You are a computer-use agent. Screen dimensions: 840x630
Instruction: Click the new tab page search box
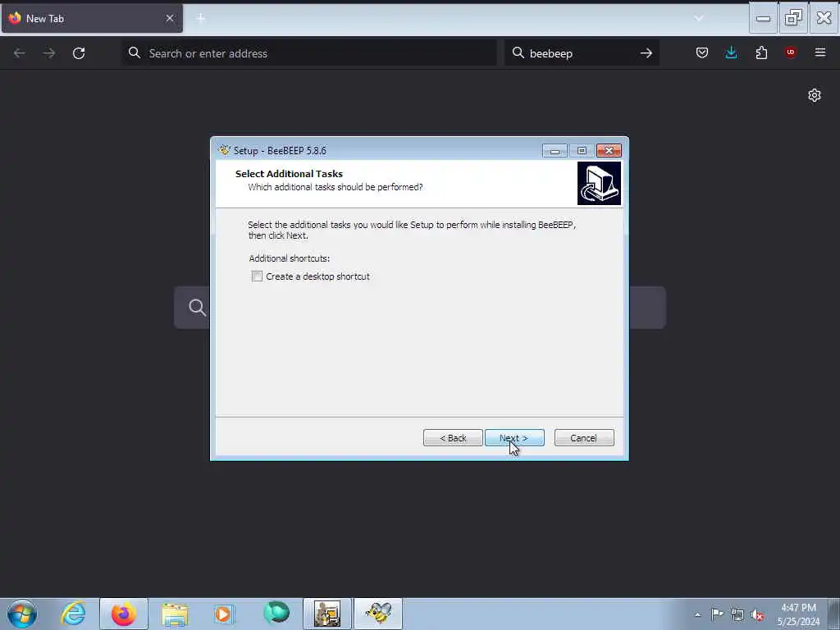click(x=419, y=308)
